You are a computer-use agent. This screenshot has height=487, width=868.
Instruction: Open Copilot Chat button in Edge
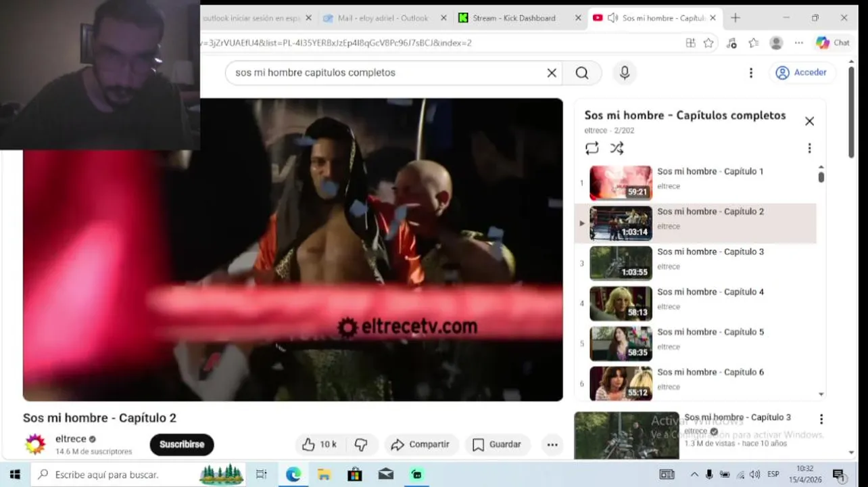tap(832, 43)
